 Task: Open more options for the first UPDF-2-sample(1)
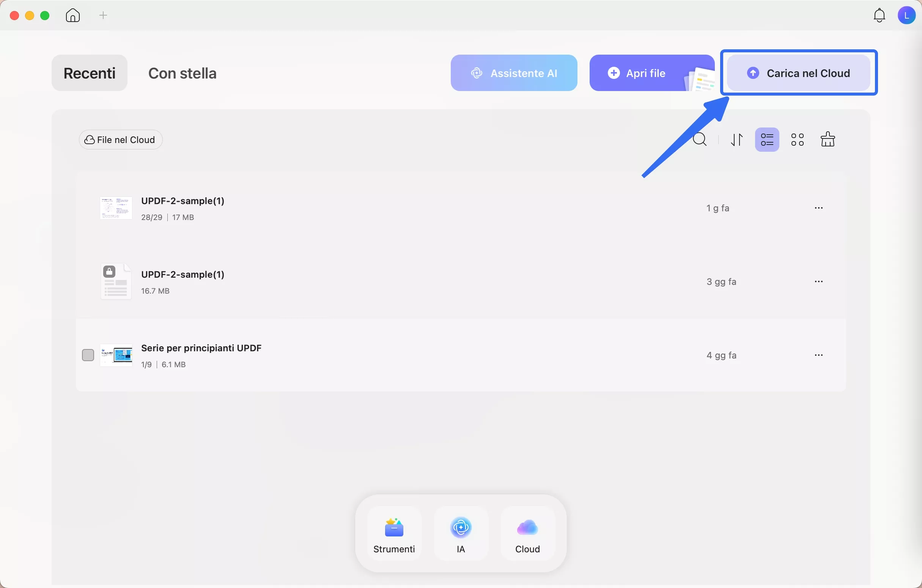coord(819,208)
